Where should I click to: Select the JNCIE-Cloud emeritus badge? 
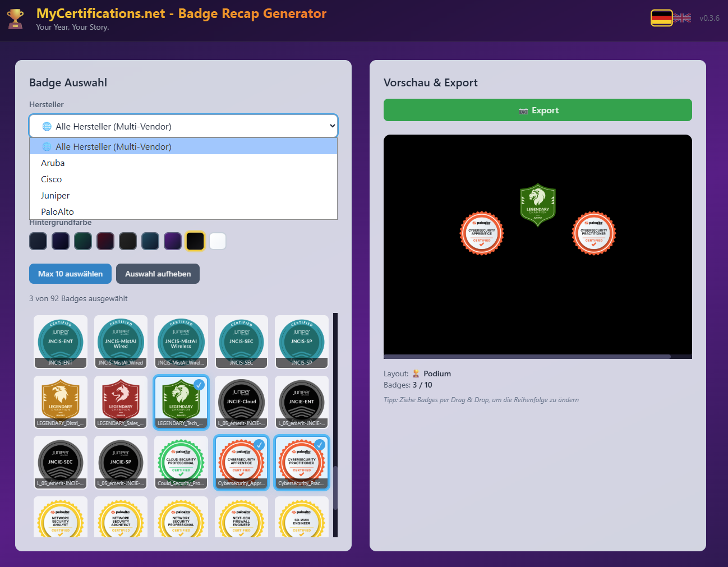pos(241,402)
